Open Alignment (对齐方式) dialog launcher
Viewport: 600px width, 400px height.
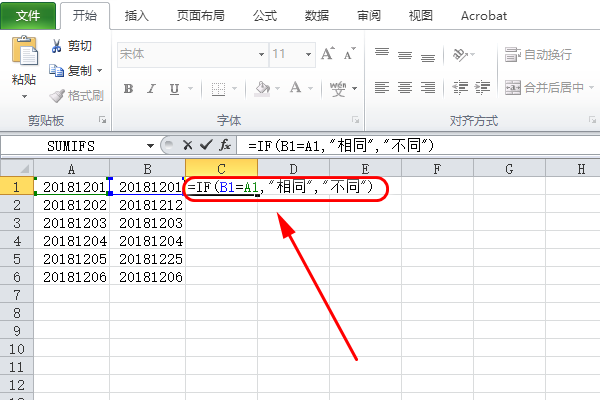pos(592,120)
